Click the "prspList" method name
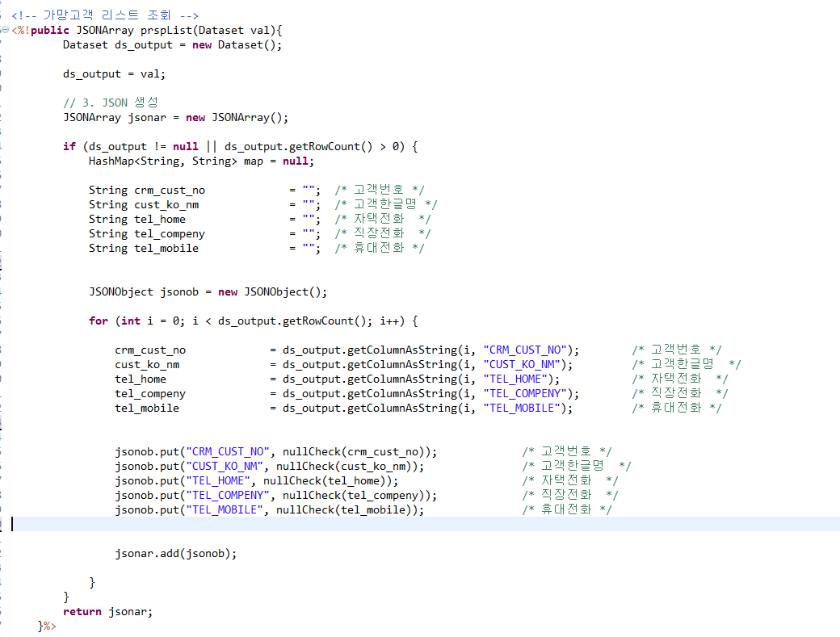This screenshot has width=840, height=637. (166, 31)
